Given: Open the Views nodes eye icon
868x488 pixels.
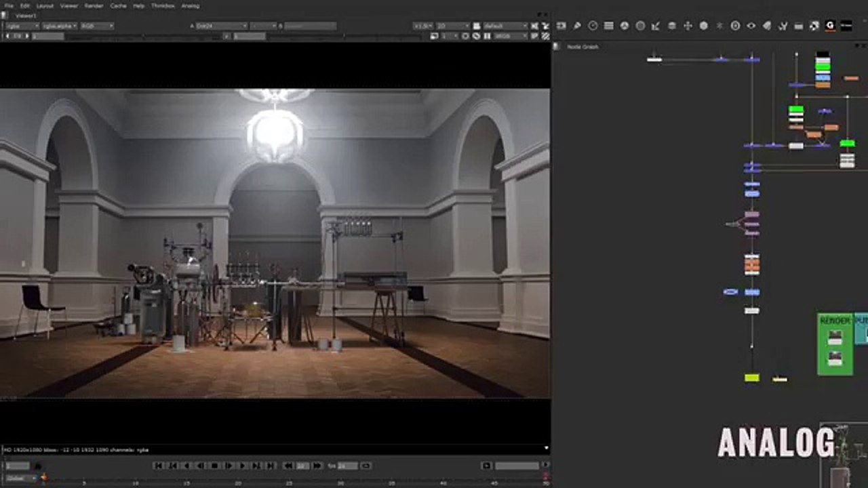Looking at the screenshot, I should [x=751, y=26].
